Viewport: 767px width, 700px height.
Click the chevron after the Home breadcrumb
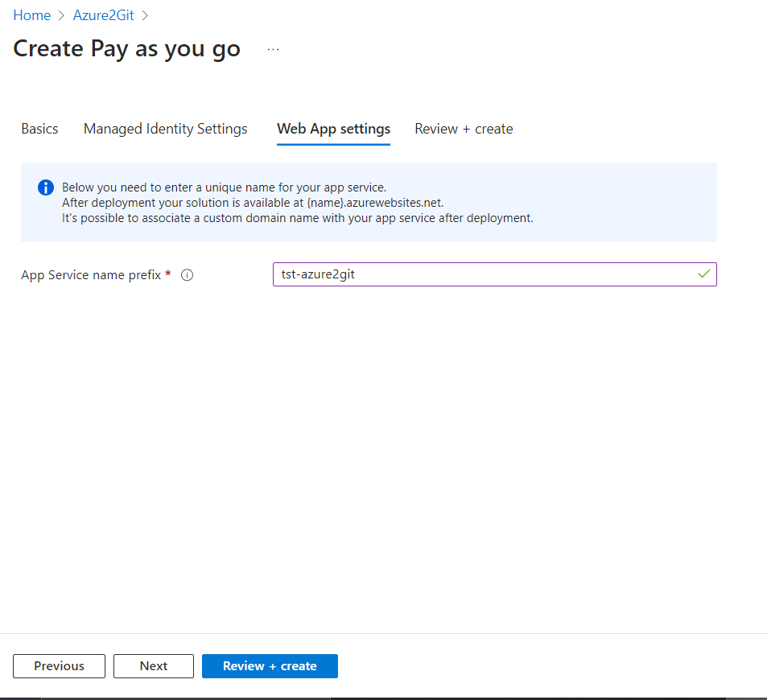pos(60,14)
